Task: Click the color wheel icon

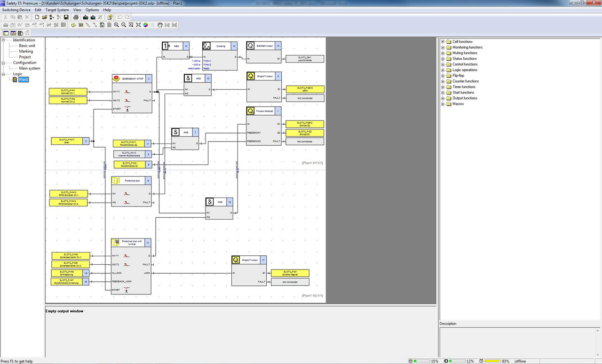Action: 145,25
